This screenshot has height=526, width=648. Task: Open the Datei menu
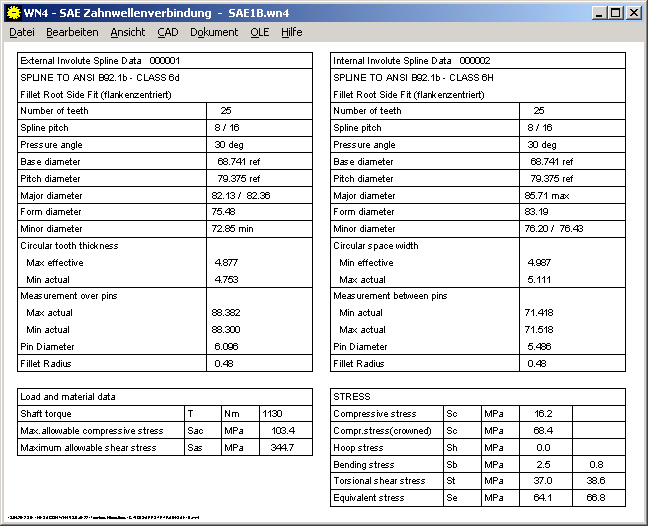tap(22, 32)
